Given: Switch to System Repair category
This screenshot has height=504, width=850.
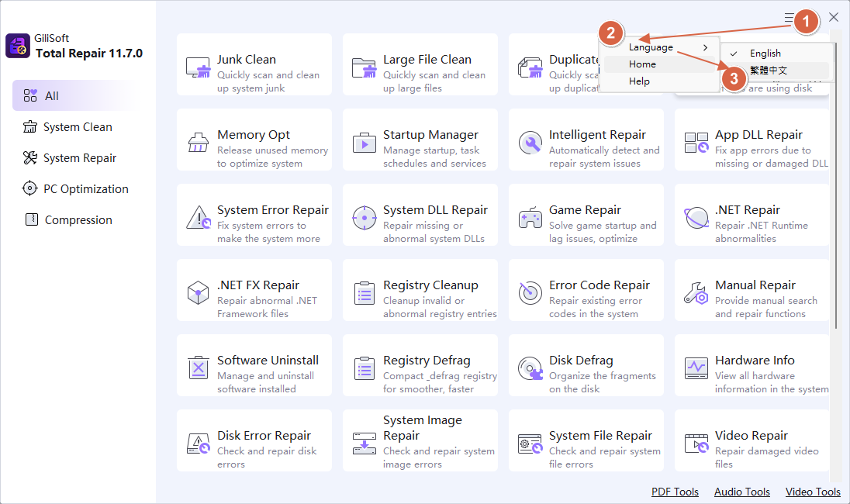Looking at the screenshot, I should click(76, 157).
